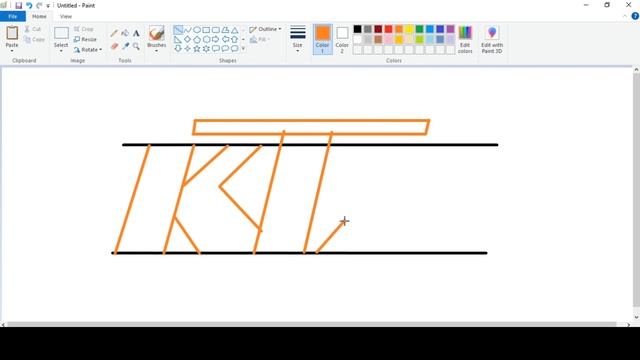640x360 pixels.
Task: Pick the red color swatch
Action: (389, 29)
